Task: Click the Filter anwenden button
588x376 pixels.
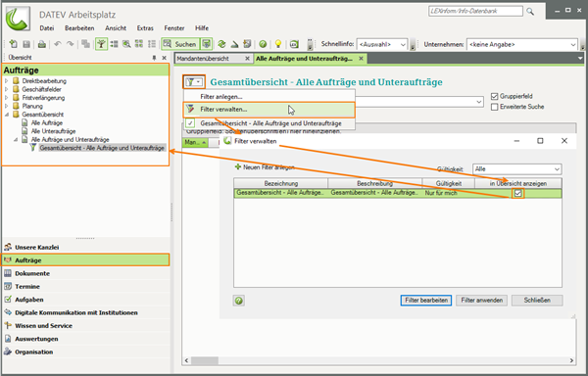Action: (482, 301)
